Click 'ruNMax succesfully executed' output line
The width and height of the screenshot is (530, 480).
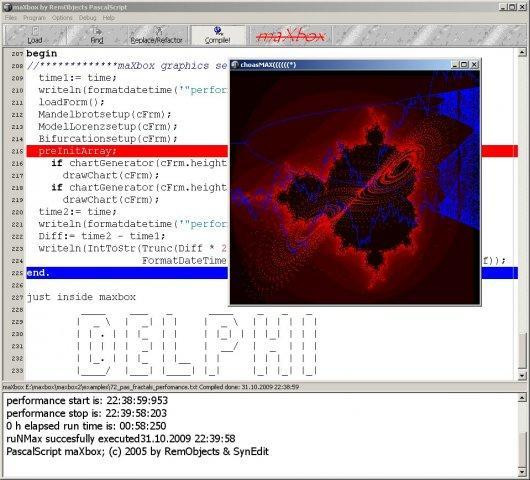121,439
